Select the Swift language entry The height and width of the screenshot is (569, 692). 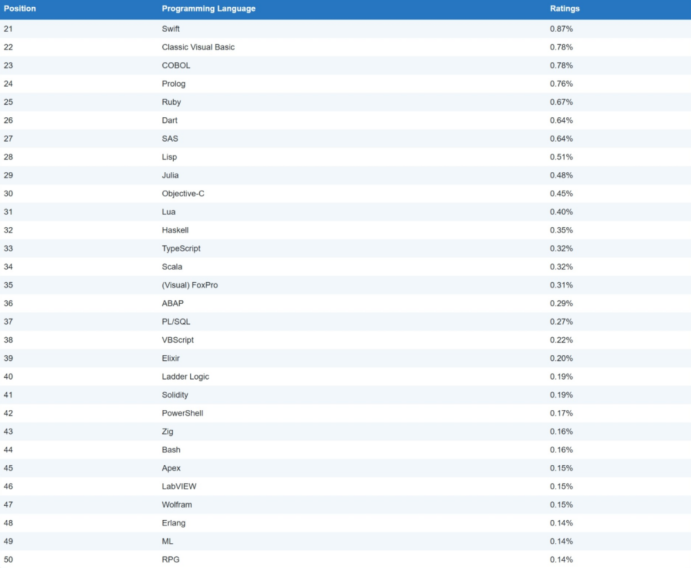(173, 29)
